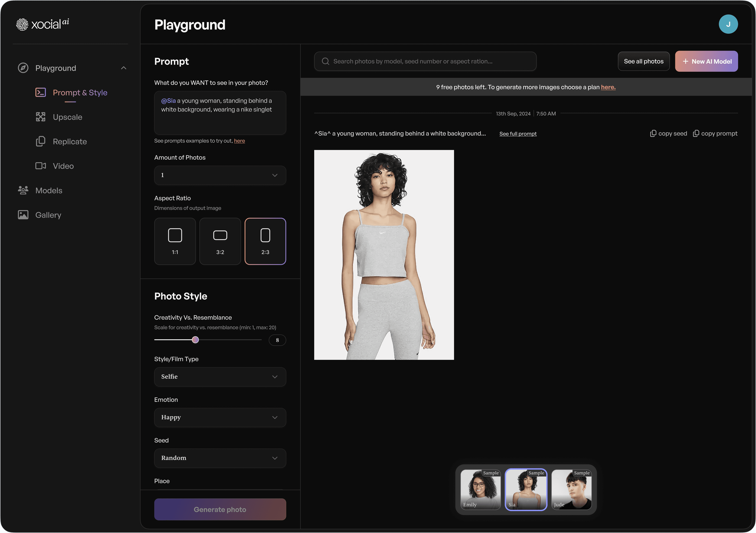Open the Models page

tap(40, 190)
